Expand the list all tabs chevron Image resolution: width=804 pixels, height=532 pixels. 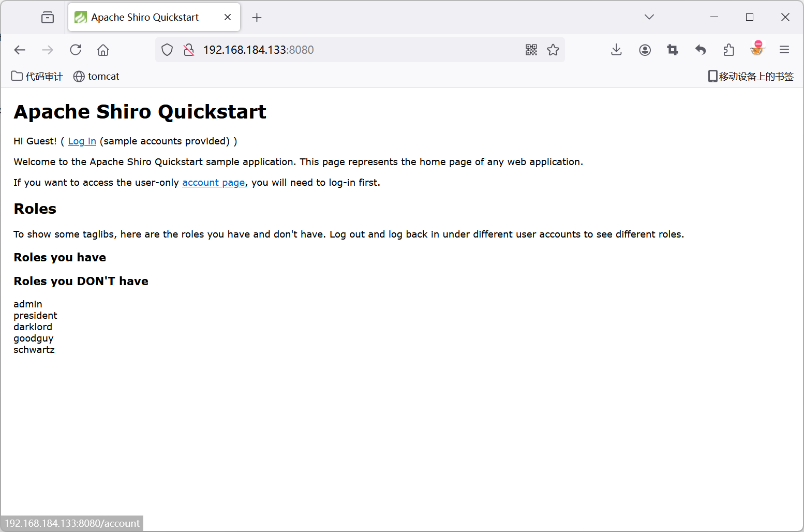[x=649, y=17]
